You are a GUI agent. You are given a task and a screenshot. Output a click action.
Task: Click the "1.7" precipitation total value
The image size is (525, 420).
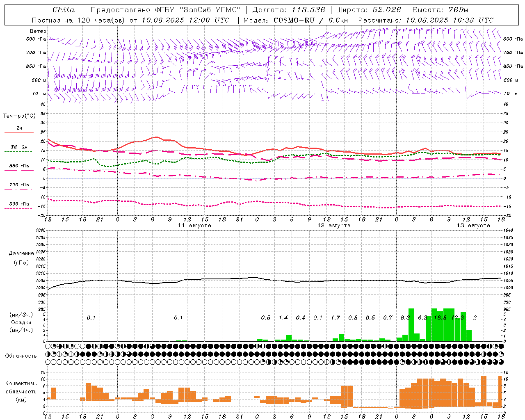336,318
